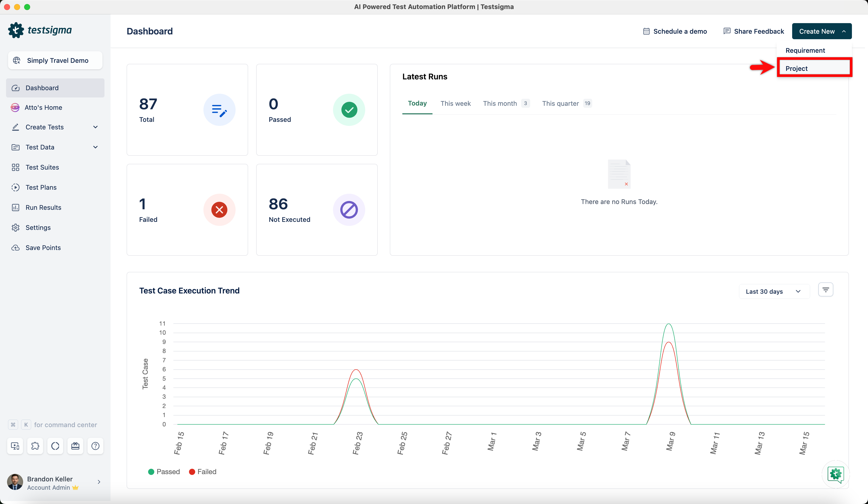
Task: Click the puzzle-piece addons icon
Action: 35,446
